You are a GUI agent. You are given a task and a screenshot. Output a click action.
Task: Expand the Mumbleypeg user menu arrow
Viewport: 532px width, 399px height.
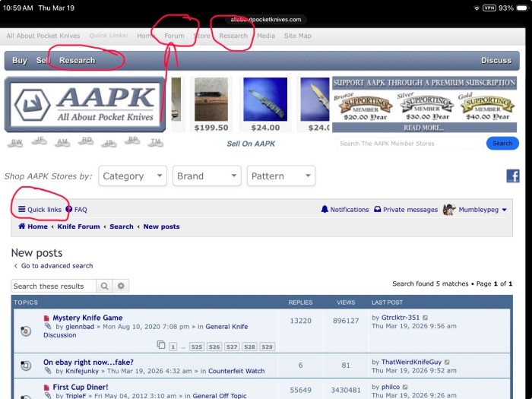(x=505, y=210)
